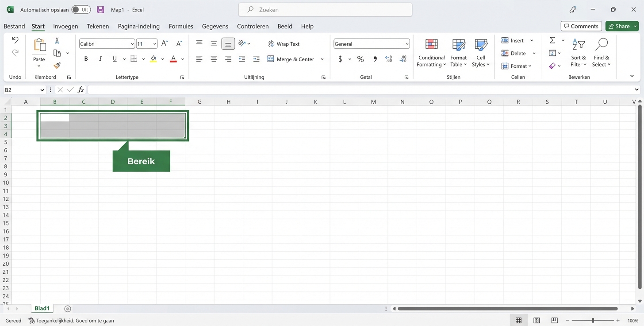Center text horizontally
This screenshot has width=644, height=326.
[x=214, y=58]
